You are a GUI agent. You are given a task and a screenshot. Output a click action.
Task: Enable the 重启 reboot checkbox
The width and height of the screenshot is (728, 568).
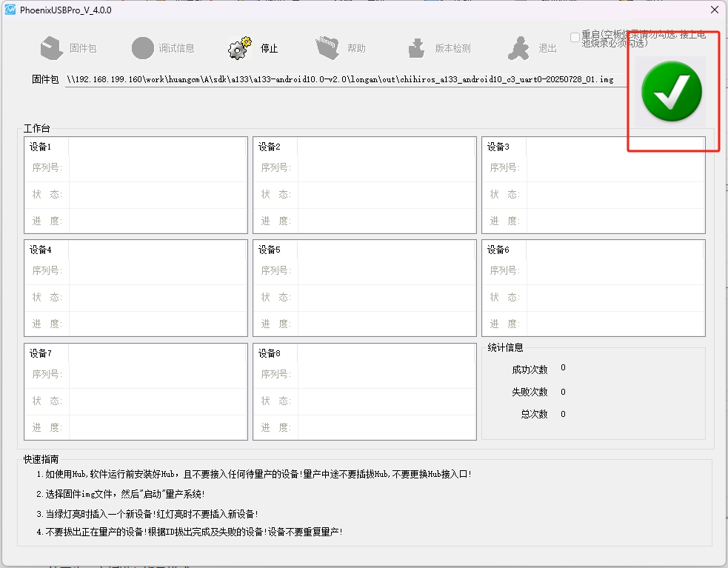point(575,37)
